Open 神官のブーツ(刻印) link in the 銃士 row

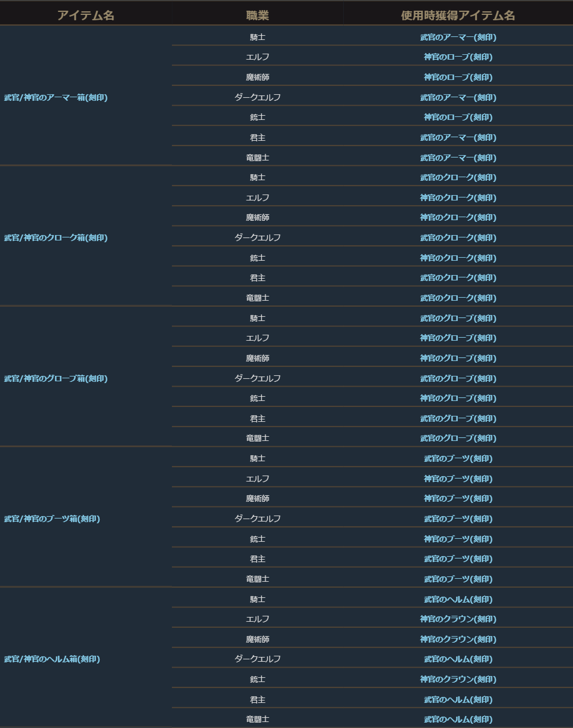coord(458,539)
